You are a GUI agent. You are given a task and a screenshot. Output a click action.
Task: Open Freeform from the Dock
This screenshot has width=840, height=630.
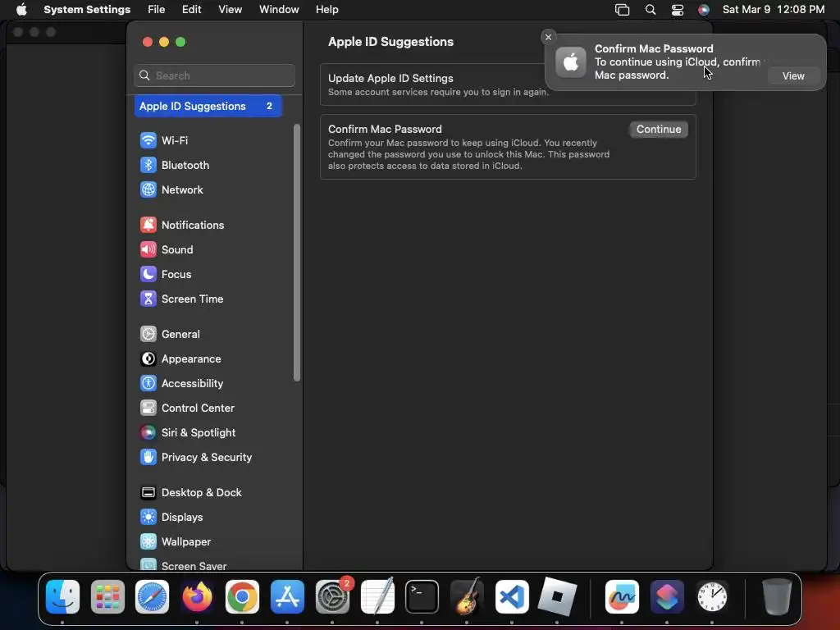622,596
